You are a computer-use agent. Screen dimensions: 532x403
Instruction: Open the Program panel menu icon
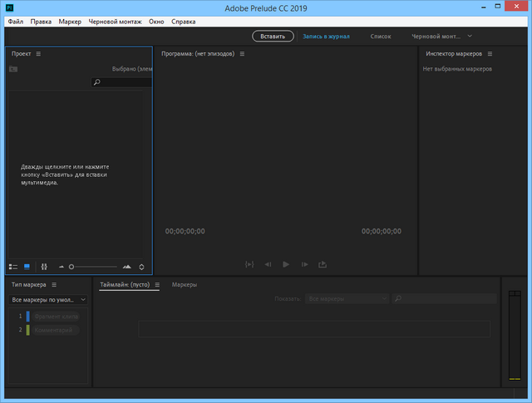pos(242,54)
